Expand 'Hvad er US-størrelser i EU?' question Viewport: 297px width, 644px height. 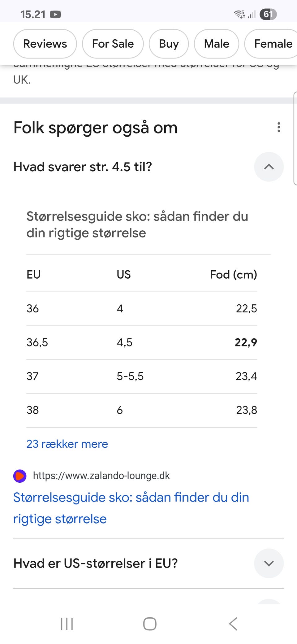269,563
